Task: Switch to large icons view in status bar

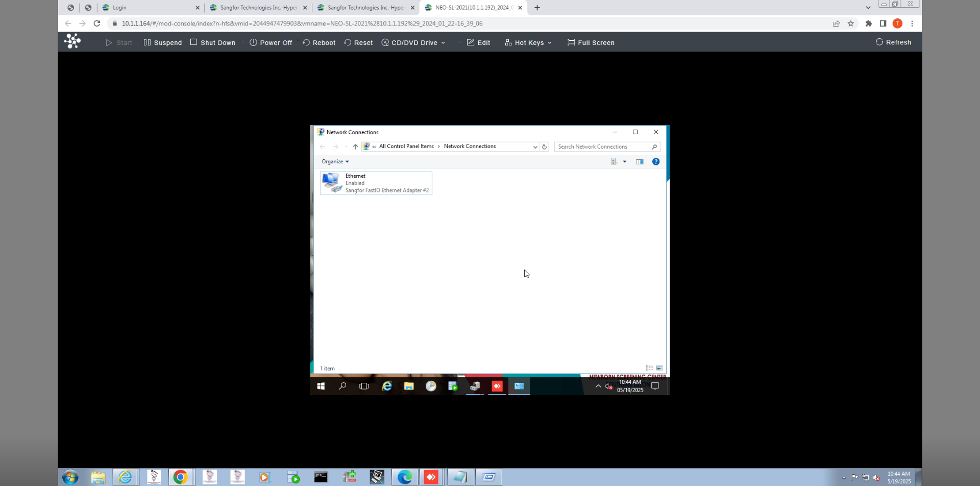Action: coord(659,368)
